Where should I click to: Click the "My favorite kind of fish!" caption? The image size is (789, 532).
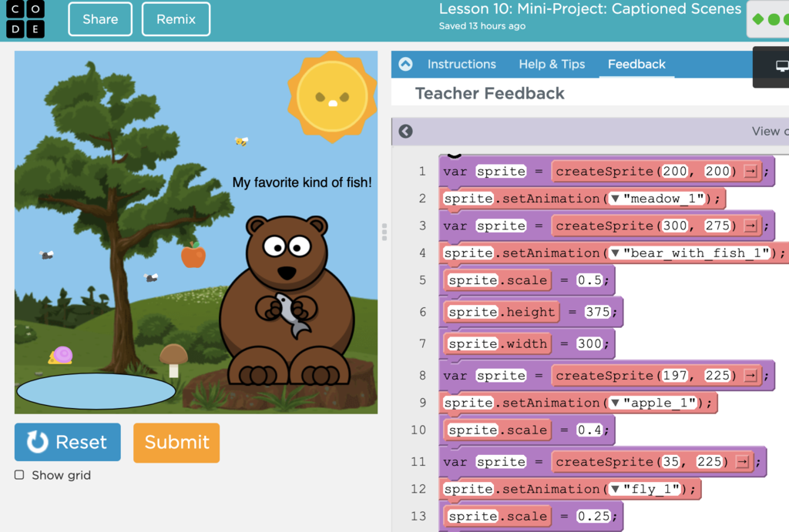click(x=302, y=182)
